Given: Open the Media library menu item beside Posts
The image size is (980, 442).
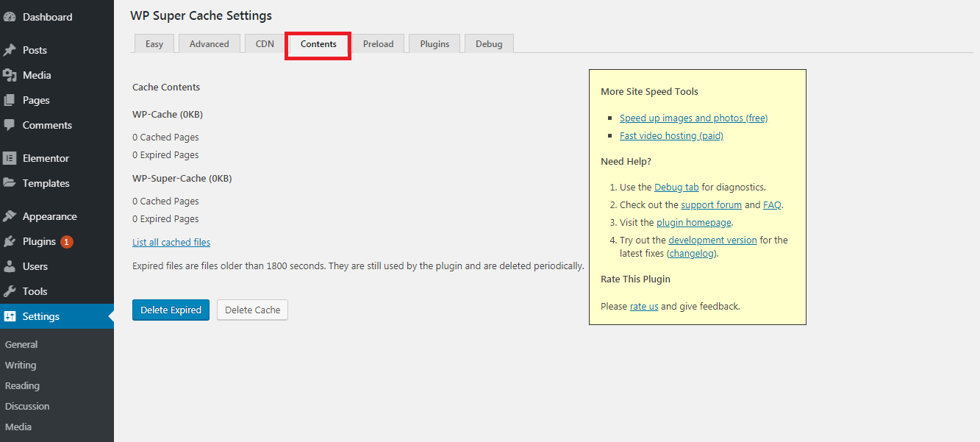Looking at the screenshot, I should coord(57,75).
